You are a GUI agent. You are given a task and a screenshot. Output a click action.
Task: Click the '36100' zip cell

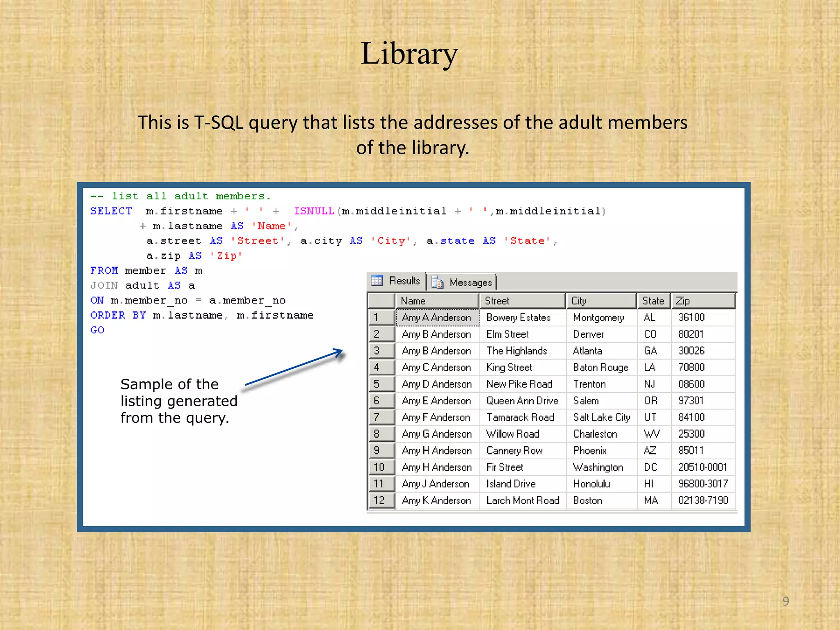click(x=703, y=317)
